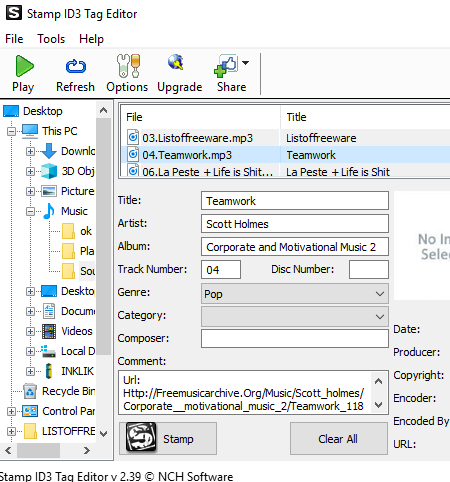Click the Stamp ID3 app logo icon
The width and height of the screenshot is (450, 482).
click(x=14, y=13)
